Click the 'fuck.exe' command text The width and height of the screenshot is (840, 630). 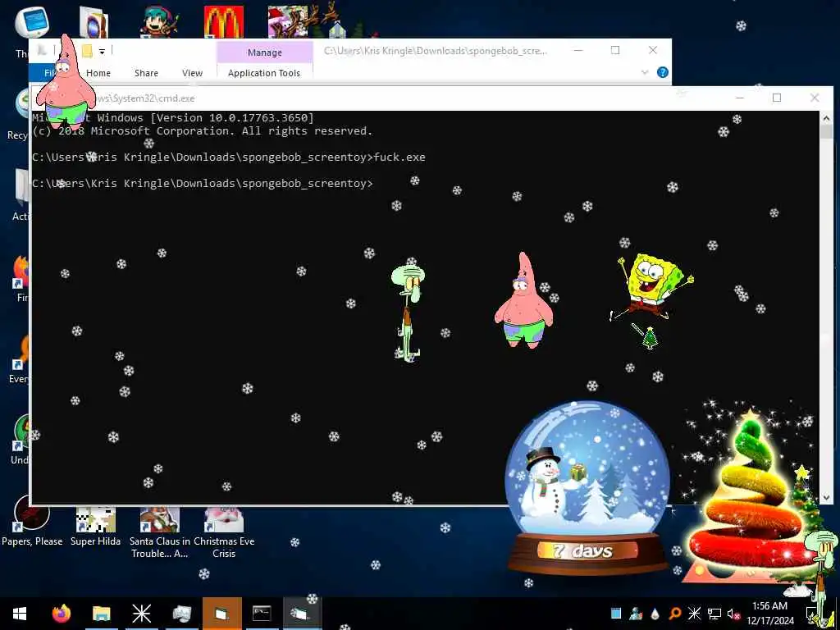click(399, 157)
